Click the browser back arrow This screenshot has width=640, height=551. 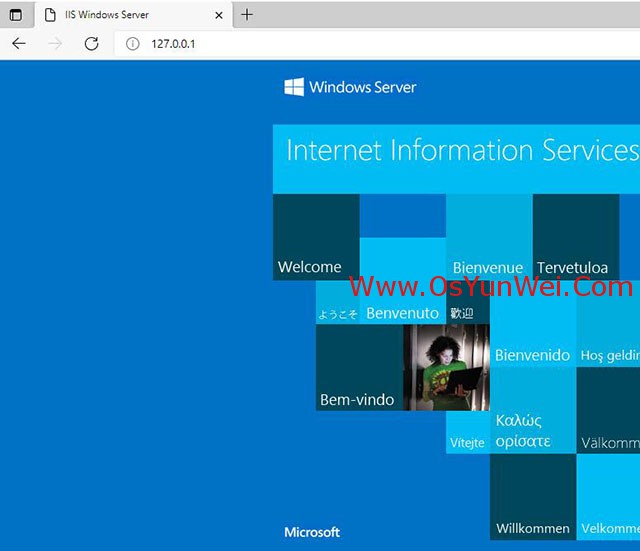tap(19, 43)
